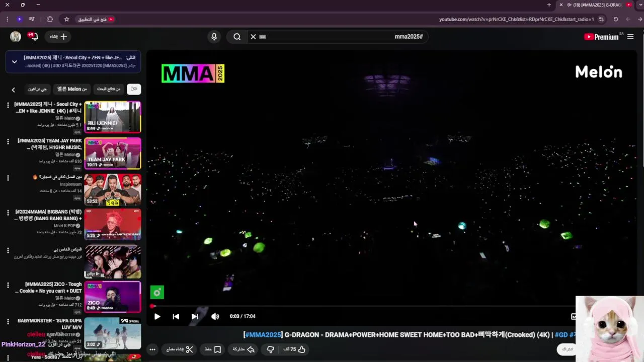This screenshot has width=644, height=362.
Task: Select the white 'All' filter chip
Action: tap(134, 89)
